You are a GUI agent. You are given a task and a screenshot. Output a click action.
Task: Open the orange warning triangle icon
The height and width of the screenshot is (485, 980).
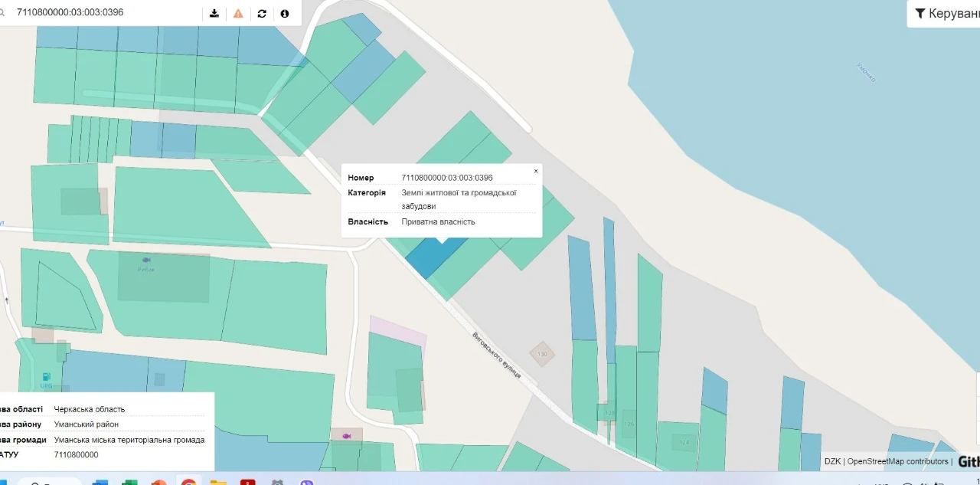[x=238, y=13]
